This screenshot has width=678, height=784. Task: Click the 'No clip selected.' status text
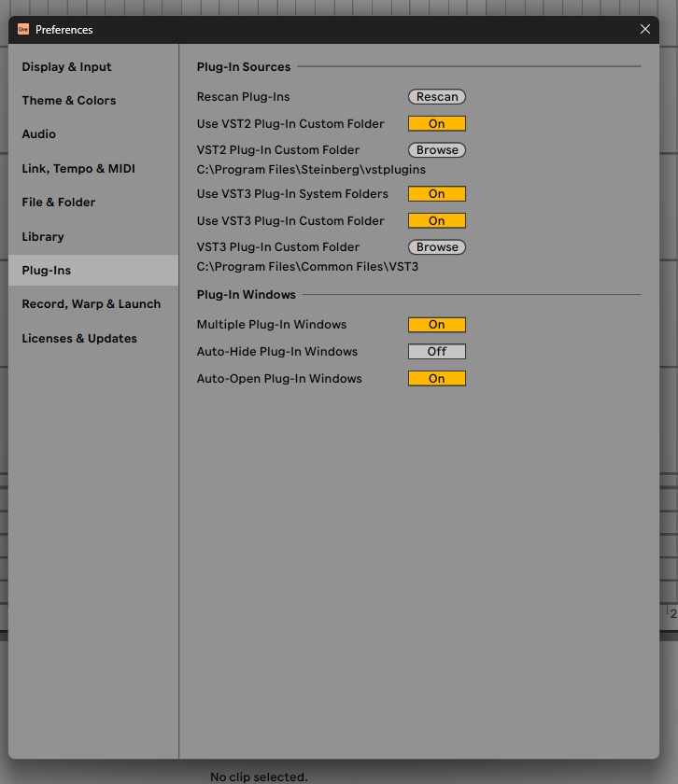pyautogui.click(x=259, y=777)
